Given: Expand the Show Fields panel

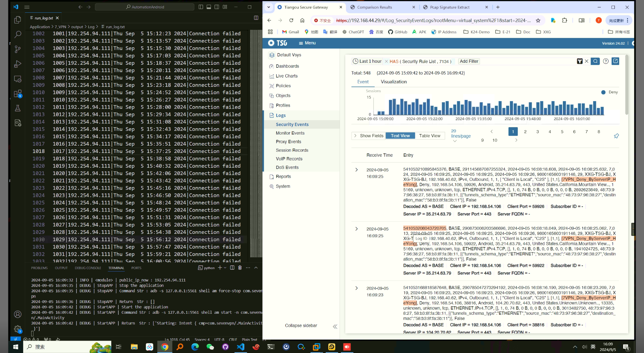Looking at the screenshot, I should (368, 136).
